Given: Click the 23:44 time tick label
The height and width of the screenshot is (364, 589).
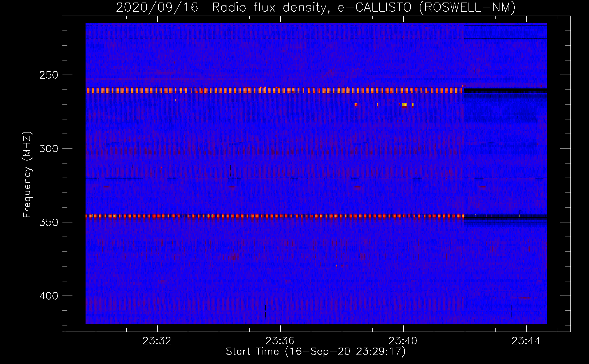Looking at the screenshot, I should (x=526, y=341).
